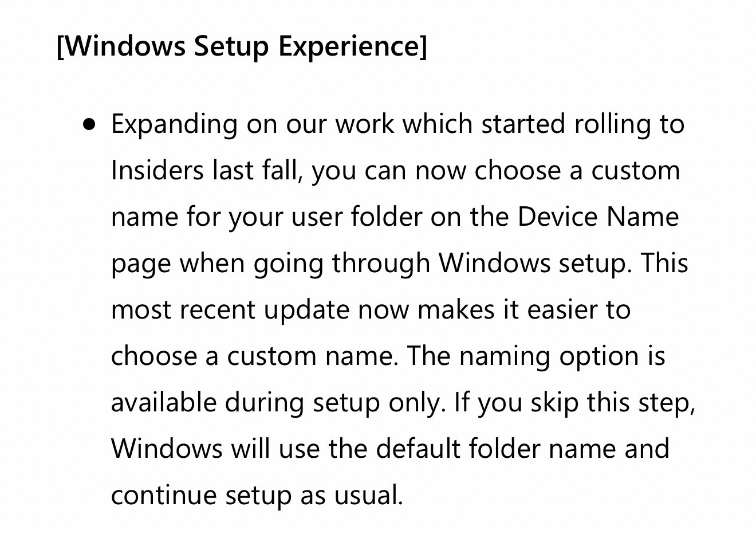
Task: Click the bullet point marker
Action: [89, 124]
